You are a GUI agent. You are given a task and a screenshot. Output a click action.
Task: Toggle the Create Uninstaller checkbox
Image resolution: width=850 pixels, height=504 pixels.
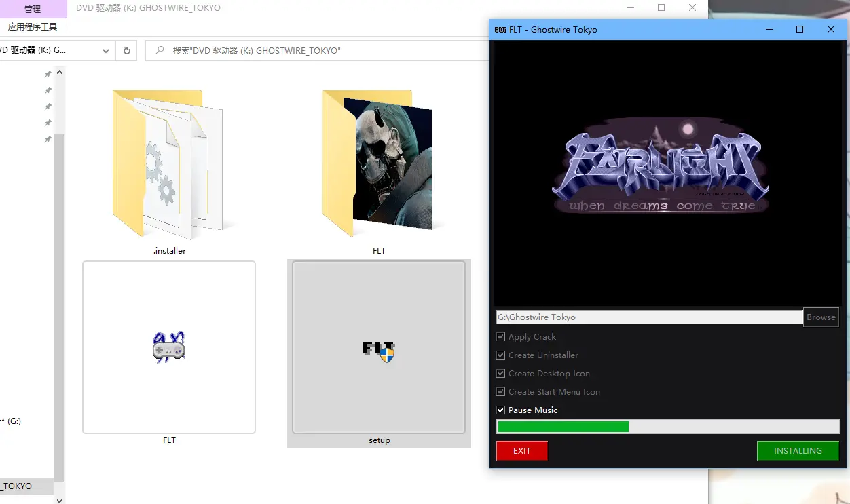(501, 355)
